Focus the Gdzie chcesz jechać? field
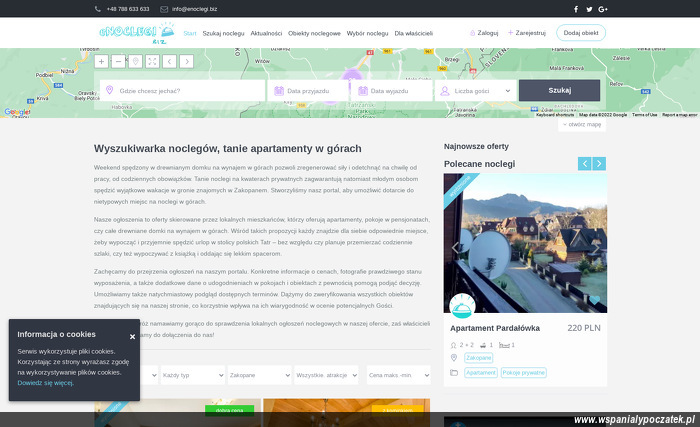Image resolution: width=700 pixels, height=427 pixels. tap(183, 91)
